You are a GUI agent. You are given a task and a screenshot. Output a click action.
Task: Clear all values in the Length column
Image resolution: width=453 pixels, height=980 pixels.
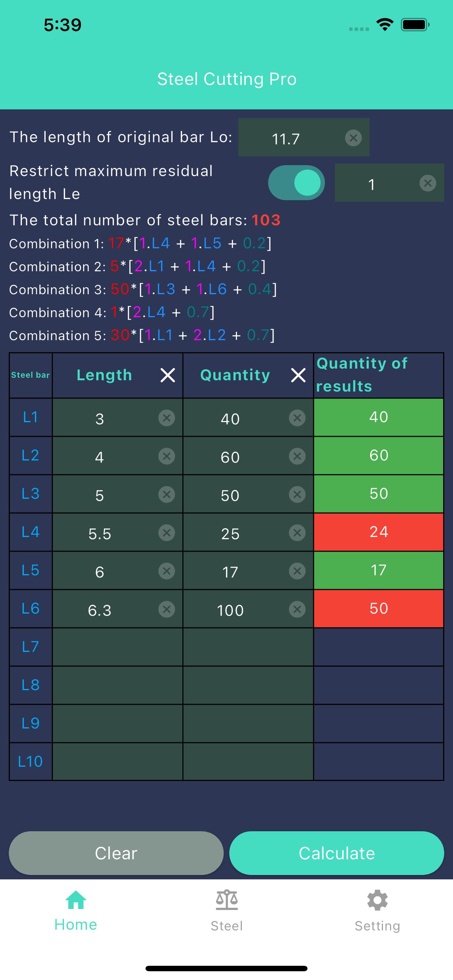coord(167,375)
